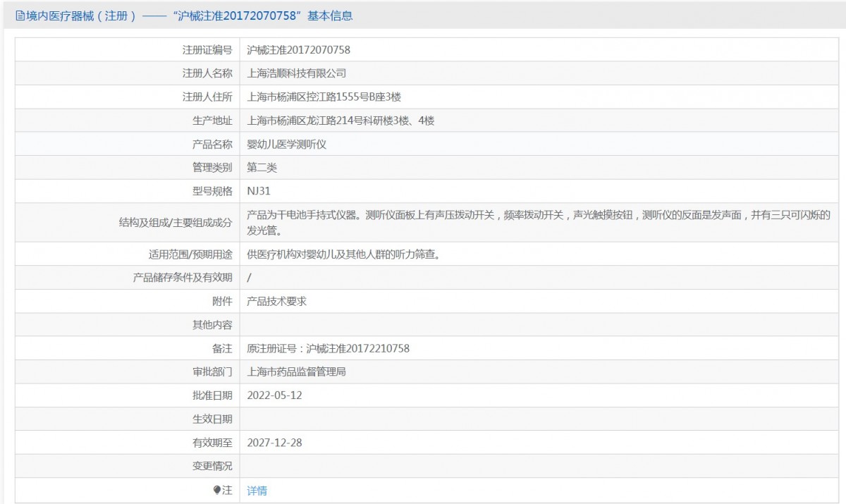Image resolution: width=846 pixels, height=504 pixels.
Task: Select attachment value 产品技术要求
Action: pos(276,302)
